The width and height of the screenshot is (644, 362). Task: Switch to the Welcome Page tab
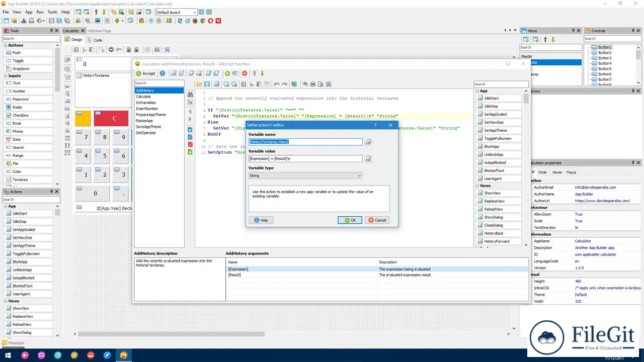[x=99, y=31]
